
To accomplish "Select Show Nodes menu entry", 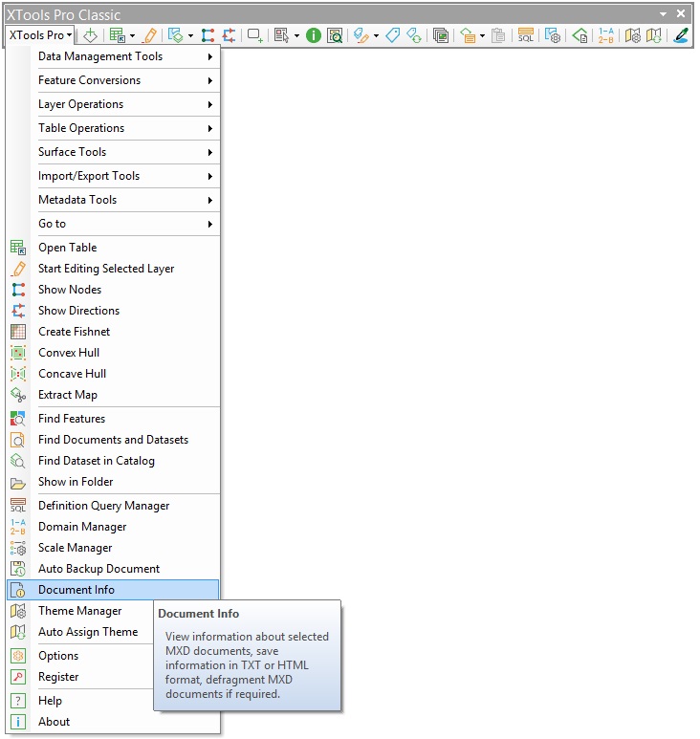I will pyautogui.click(x=113, y=290).
